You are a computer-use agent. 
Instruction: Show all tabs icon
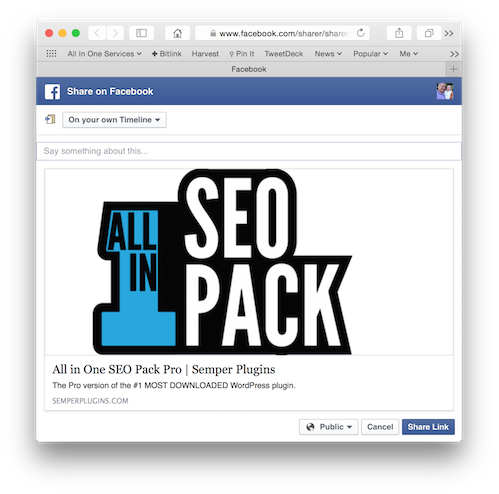point(429,33)
